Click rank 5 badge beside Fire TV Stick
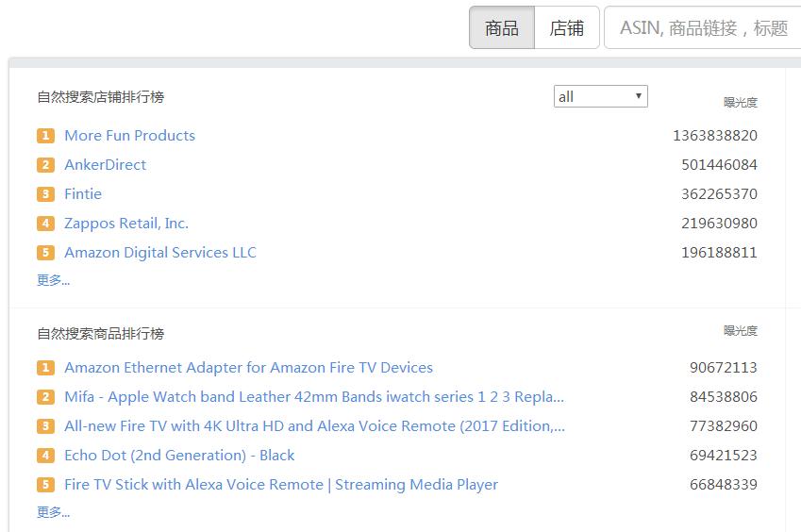Image resolution: width=801 pixels, height=532 pixels. coord(45,485)
